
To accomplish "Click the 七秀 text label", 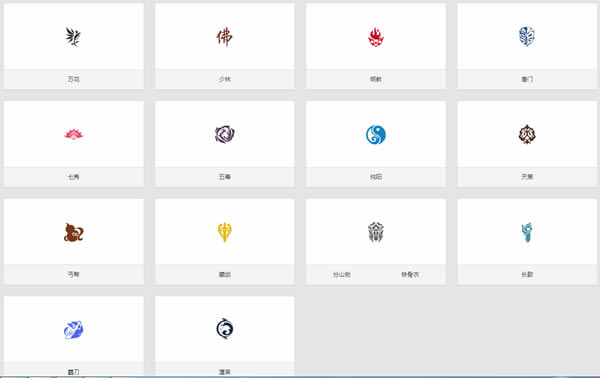I will pyautogui.click(x=73, y=177).
